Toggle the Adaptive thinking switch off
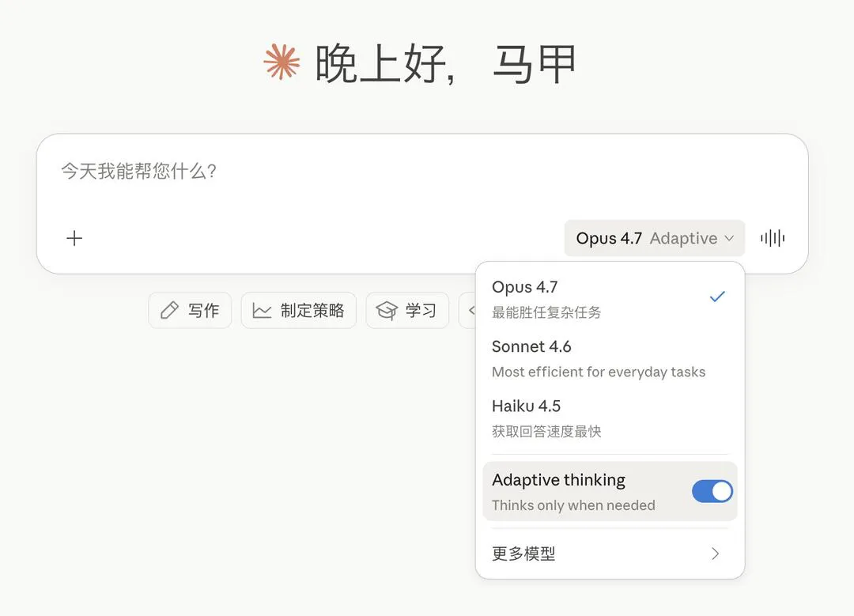854x616 pixels. (712, 491)
